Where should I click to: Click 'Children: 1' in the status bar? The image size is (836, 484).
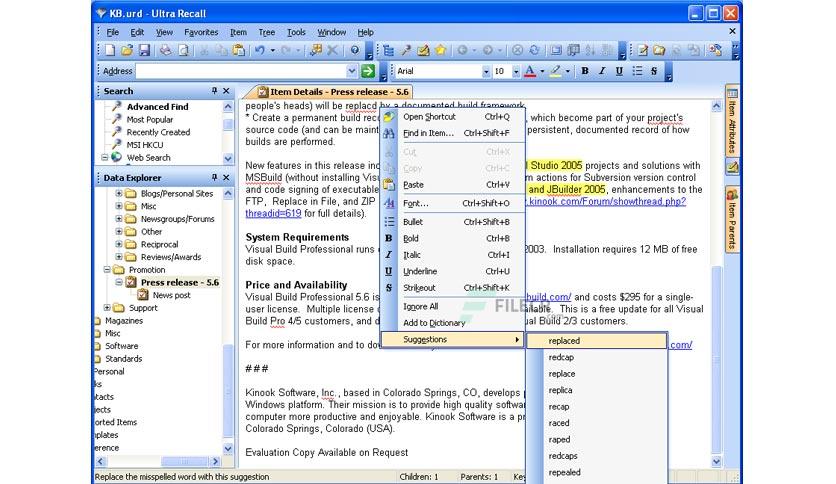click(x=419, y=477)
